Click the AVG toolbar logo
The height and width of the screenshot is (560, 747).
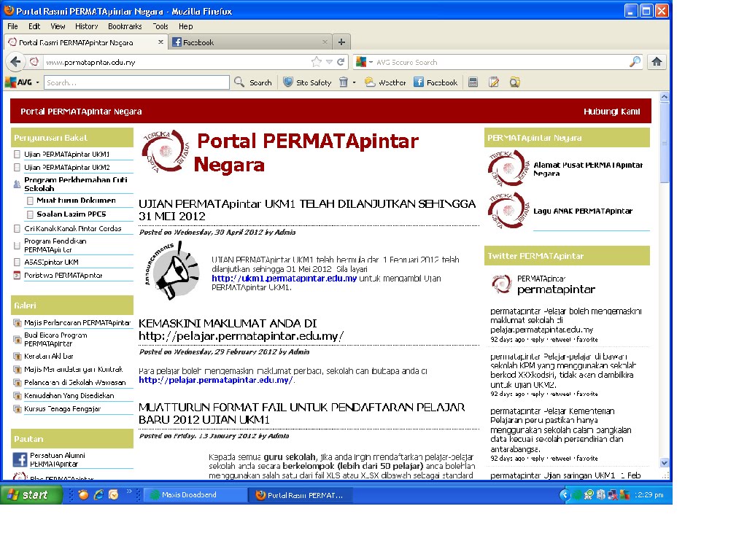18,82
